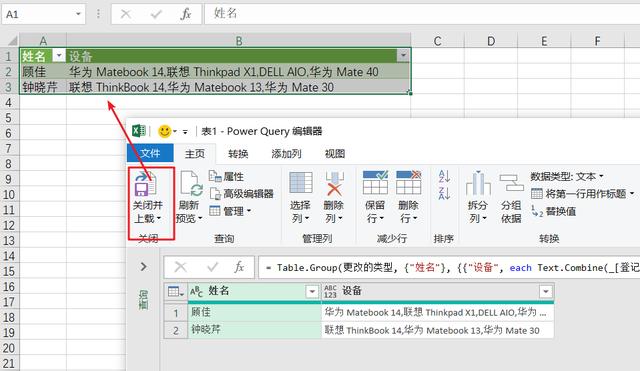Viewport: 640px width, 371px height.
Task: Select Excel row 10 header
Action: 9,195
